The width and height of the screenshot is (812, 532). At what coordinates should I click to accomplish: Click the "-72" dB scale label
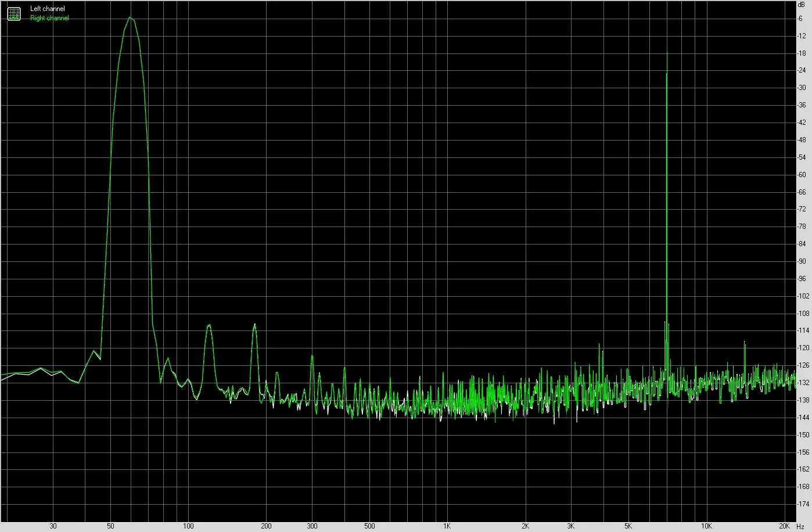tap(802, 209)
